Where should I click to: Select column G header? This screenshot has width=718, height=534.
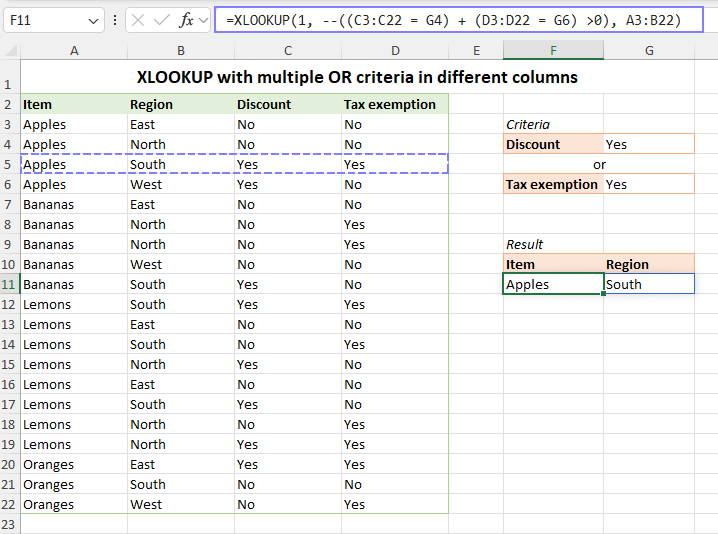click(649, 50)
